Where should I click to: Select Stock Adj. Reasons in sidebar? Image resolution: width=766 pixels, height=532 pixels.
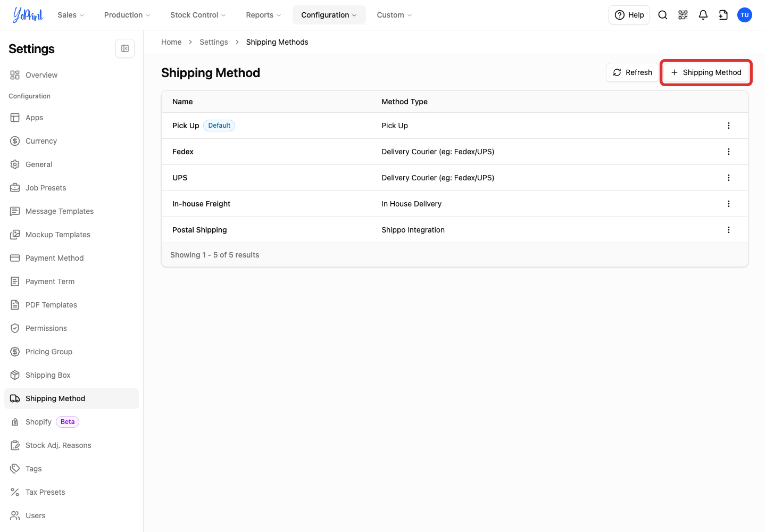[71, 445]
